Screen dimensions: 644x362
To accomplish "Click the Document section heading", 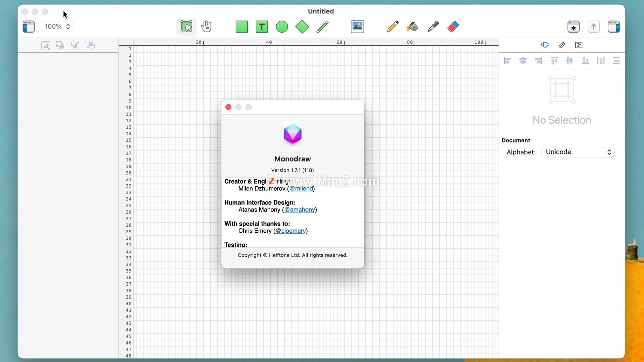I will point(516,140).
